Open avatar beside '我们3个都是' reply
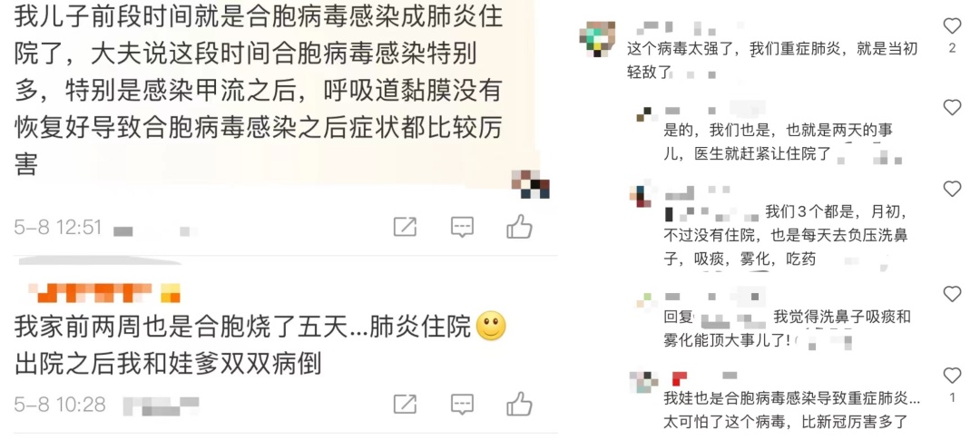Image resolution: width=980 pixels, height=440 pixels. tap(641, 194)
